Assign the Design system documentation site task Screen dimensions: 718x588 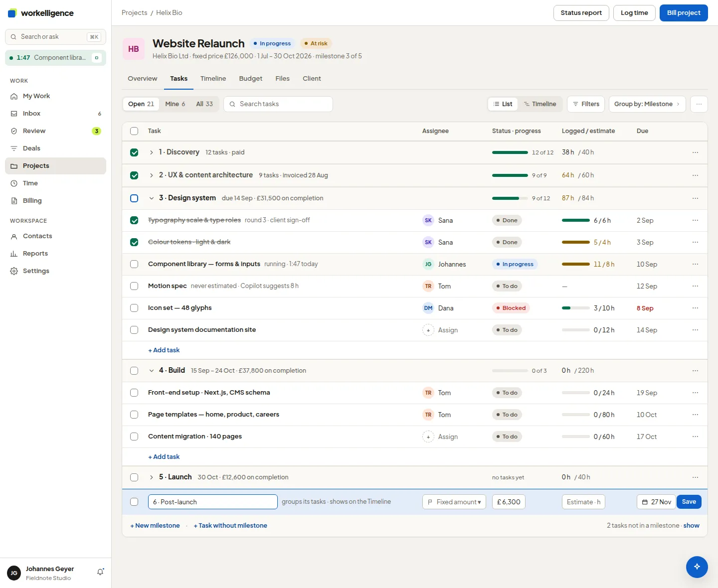(440, 330)
